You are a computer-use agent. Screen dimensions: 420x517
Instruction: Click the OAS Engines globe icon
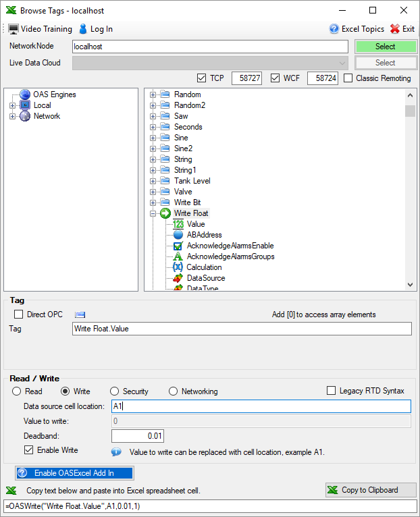click(x=25, y=94)
